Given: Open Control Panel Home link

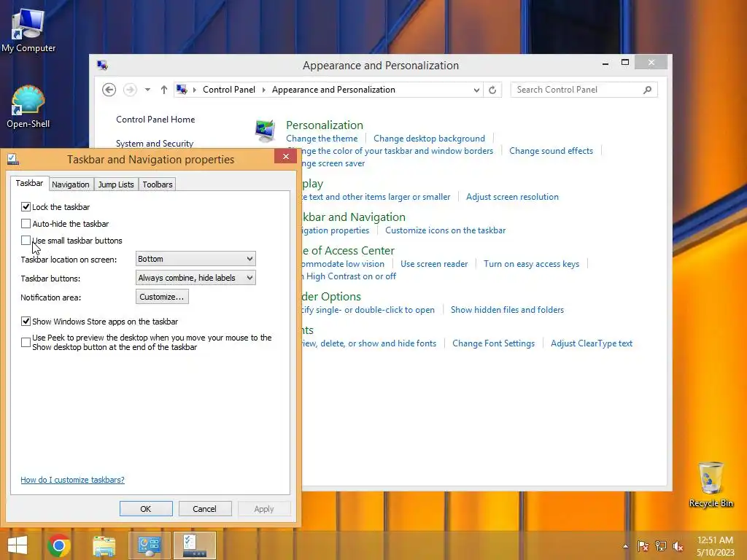Looking at the screenshot, I should (155, 119).
